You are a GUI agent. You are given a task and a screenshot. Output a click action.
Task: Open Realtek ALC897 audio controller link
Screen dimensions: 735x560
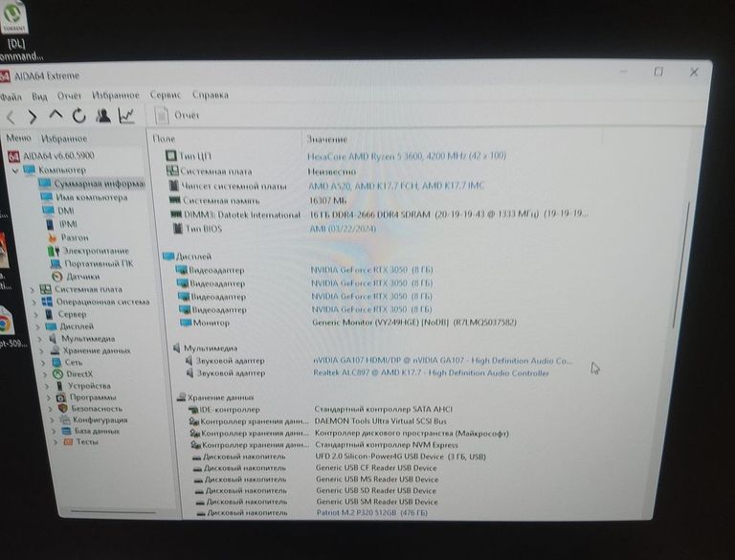431,373
